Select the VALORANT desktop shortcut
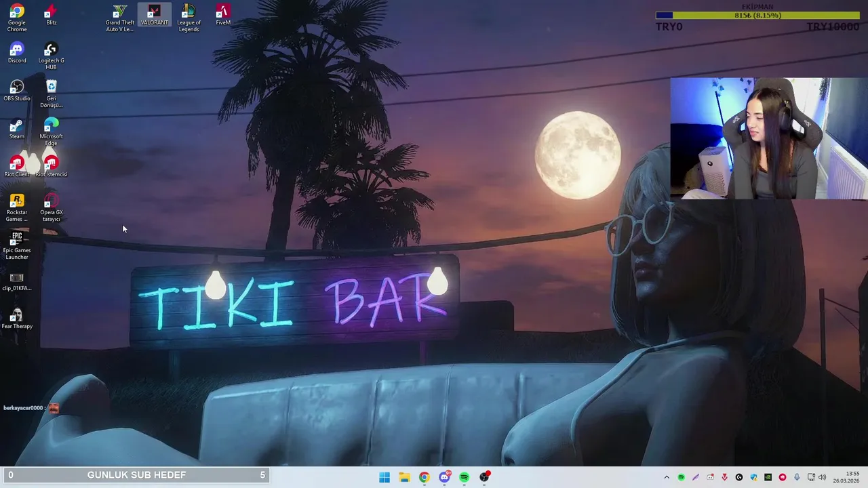This screenshot has height=488, width=868. [154, 15]
